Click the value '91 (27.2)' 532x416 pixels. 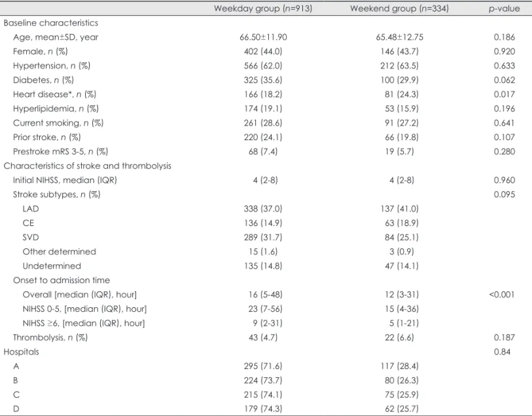point(401,123)
